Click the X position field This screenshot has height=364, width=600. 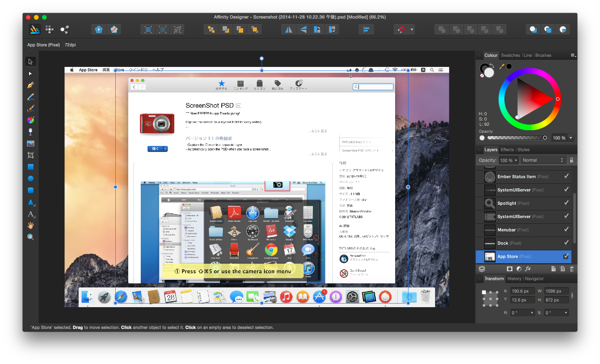click(522, 291)
